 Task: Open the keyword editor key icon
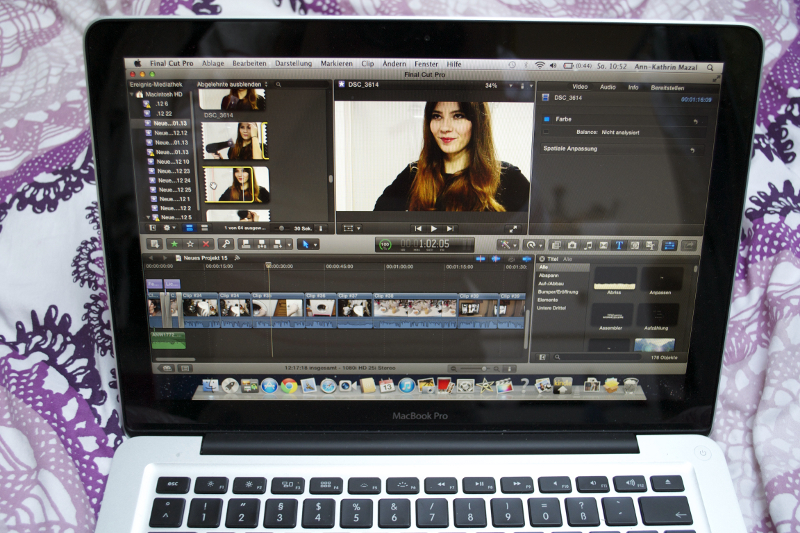coord(226,244)
